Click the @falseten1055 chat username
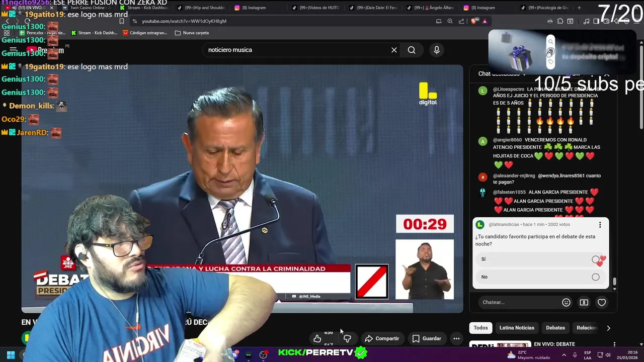Screen dimensions: 644x362 coord(509,192)
